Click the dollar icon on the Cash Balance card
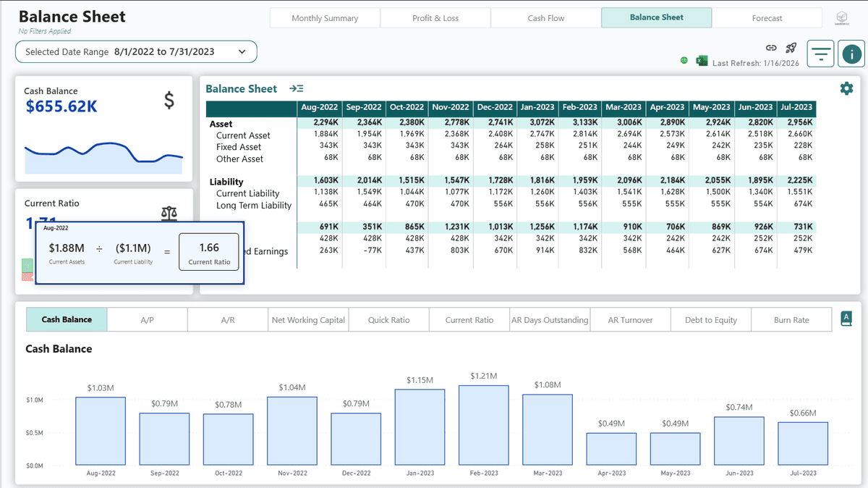Image resolution: width=868 pixels, height=488 pixels. tap(169, 101)
